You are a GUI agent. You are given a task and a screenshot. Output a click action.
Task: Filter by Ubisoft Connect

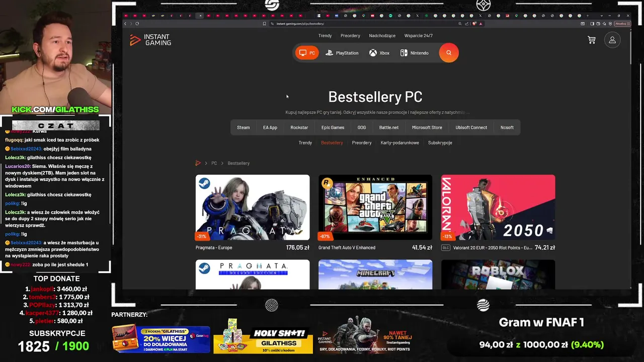[471, 128]
